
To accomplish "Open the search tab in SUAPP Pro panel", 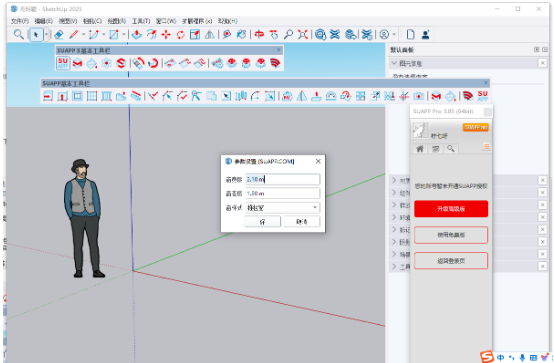I will (450, 149).
